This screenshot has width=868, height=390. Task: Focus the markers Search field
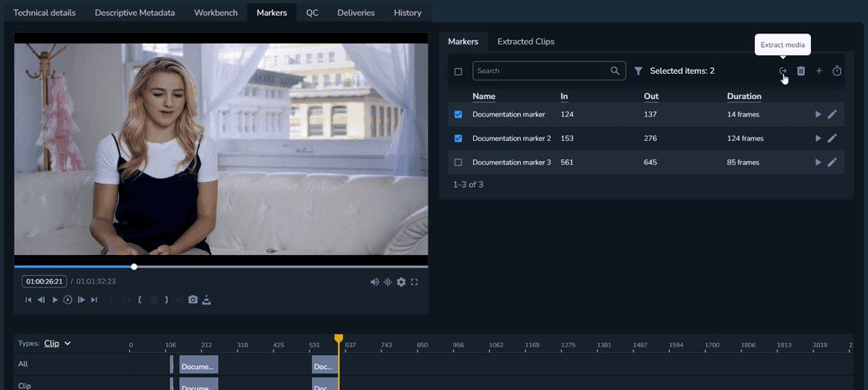point(549,71)
